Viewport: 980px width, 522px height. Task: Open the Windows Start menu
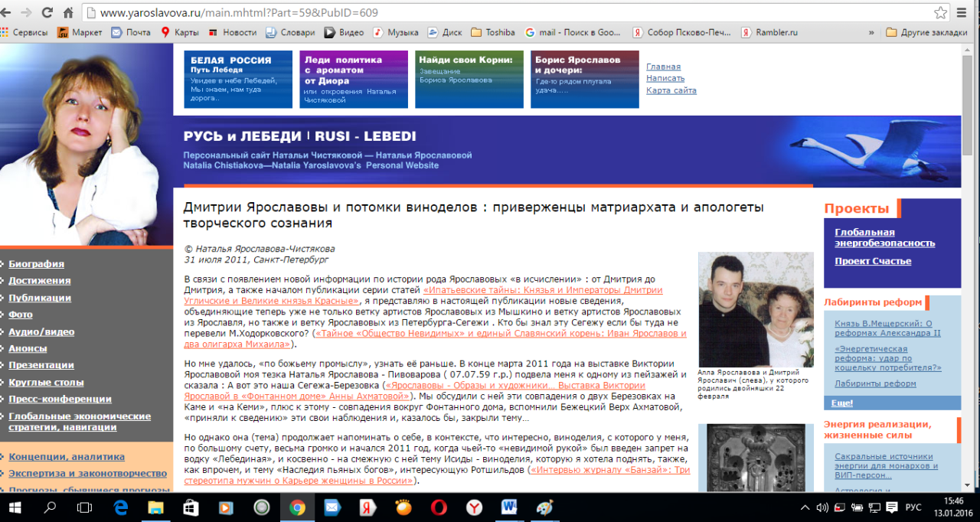point(16,507)
